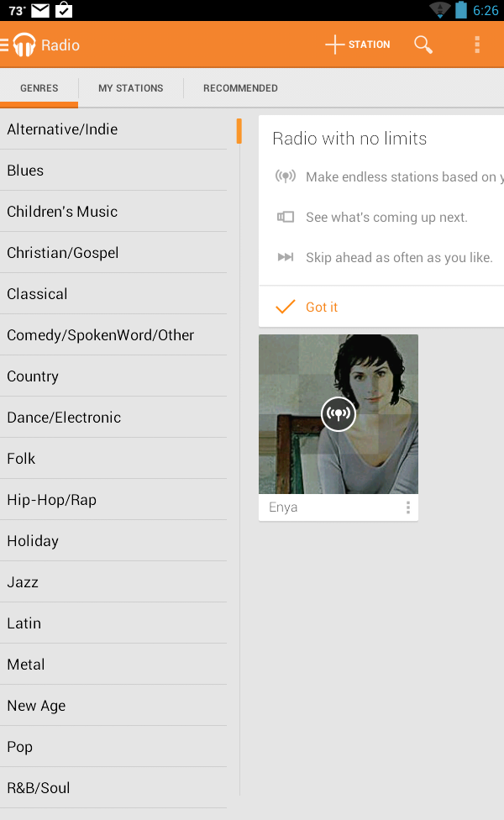Viewport: 504px width, 820px height.
Task: Select the Classical genre
Action: 37,293
